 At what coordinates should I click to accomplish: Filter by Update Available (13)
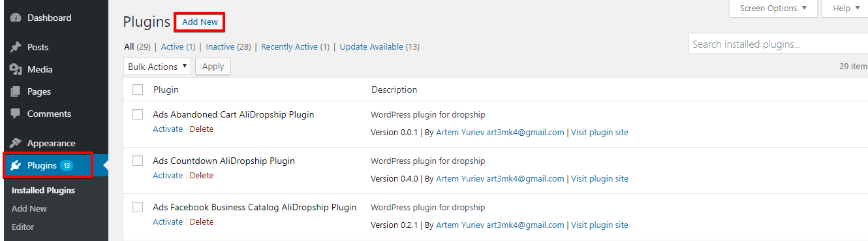380,47
